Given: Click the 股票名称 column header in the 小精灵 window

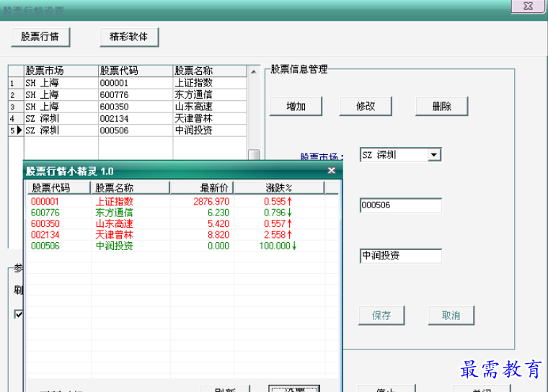Looking at the screenshot, I should click(x=131, y=188).
